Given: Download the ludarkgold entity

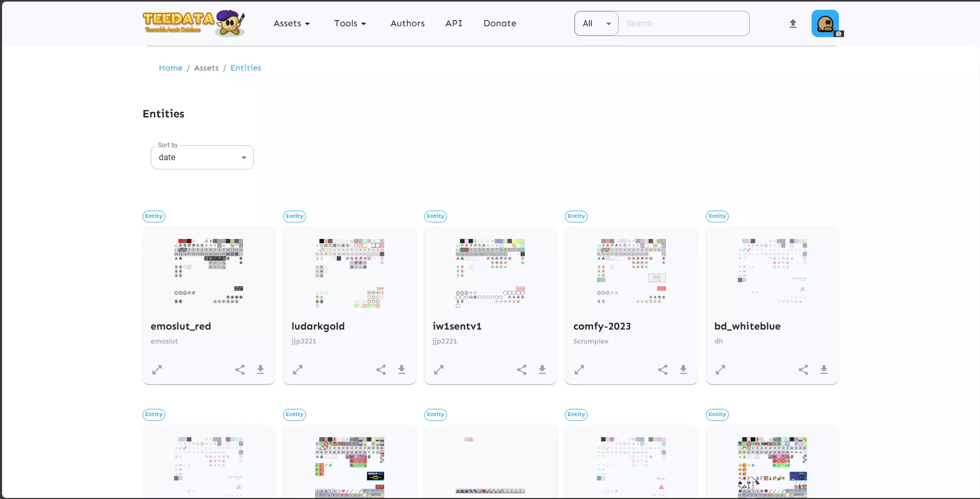Looking at the screenshot, I should [x=402, y=370].
